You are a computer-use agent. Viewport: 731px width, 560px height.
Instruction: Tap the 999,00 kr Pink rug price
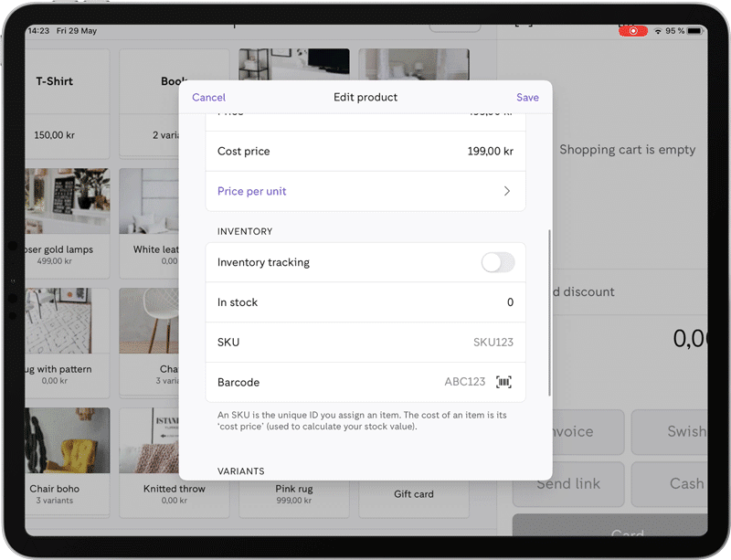(293, 501)
